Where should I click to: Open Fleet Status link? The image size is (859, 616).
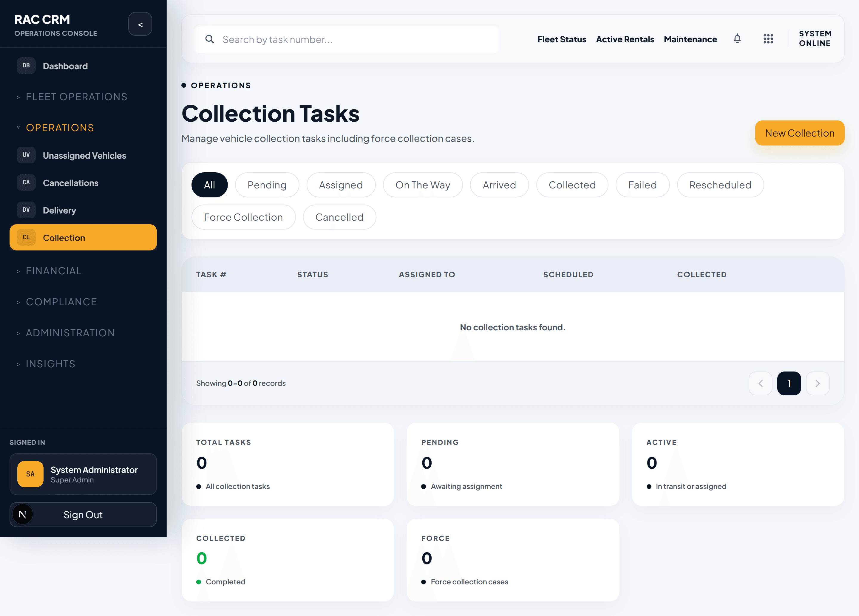coord(562,39)
